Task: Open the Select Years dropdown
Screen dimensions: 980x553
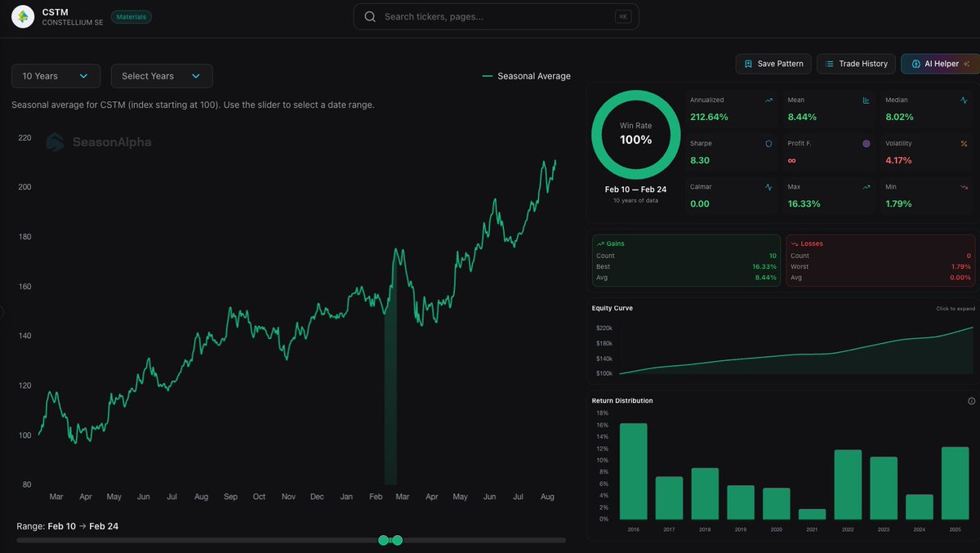Action: pyautogui.click(x=161, y=75)
